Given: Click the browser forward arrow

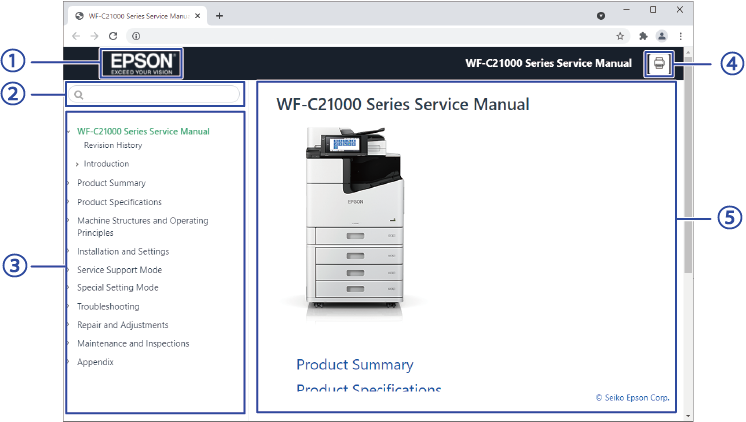Looking at the screenshot, I should [94, 36].
